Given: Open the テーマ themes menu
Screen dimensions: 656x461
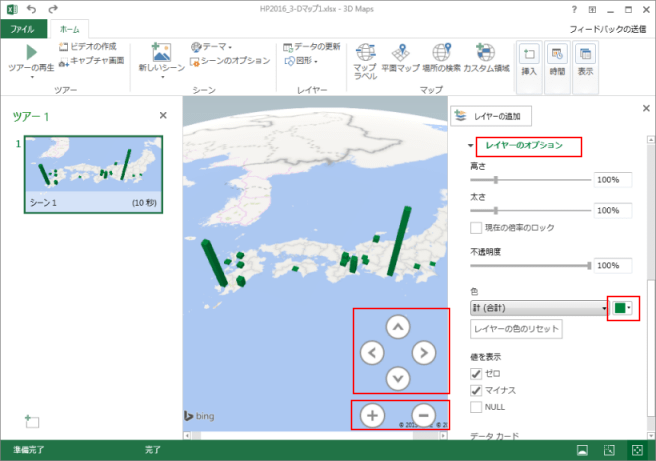Looking at the screenshot, I should [x=211, y=46].
